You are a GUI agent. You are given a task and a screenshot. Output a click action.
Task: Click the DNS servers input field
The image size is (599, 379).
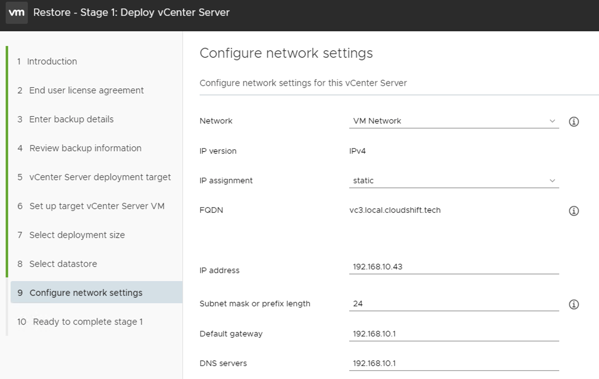tap(454, 363)
